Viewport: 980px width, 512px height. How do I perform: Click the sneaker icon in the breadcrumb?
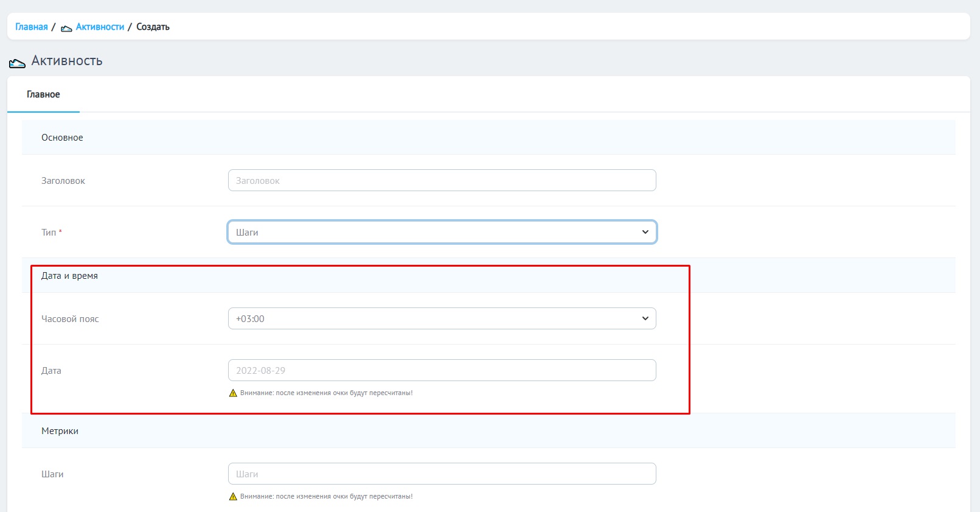(66, 28)
